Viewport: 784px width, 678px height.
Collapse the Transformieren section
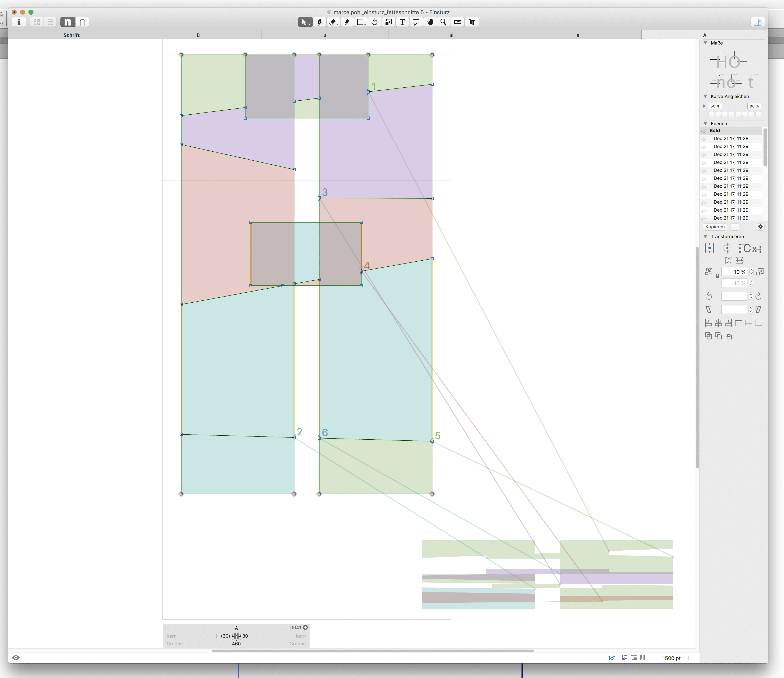click(705, 237)
